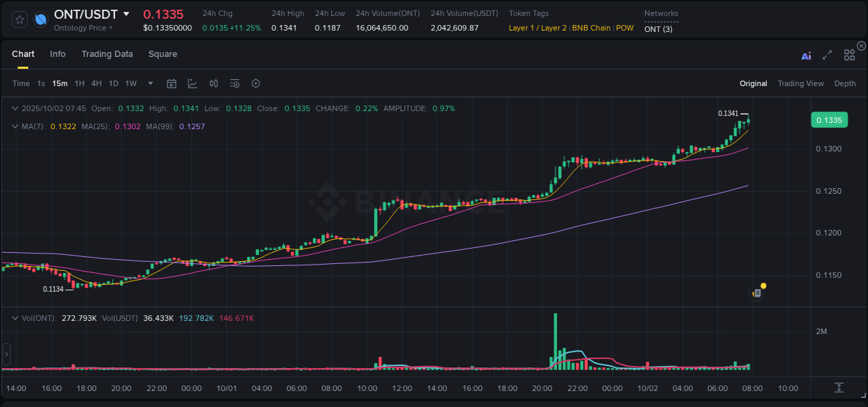Open the widgets layout icon
Viewport: 868px width, 407px height.
coord(849,55)
